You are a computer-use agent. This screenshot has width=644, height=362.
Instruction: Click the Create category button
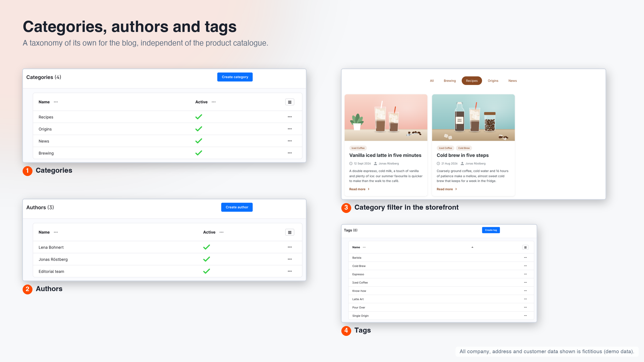(x=235, y=77)
